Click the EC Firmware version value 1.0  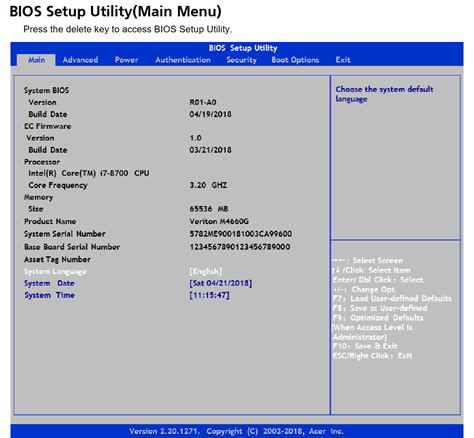tap(195, 138)
